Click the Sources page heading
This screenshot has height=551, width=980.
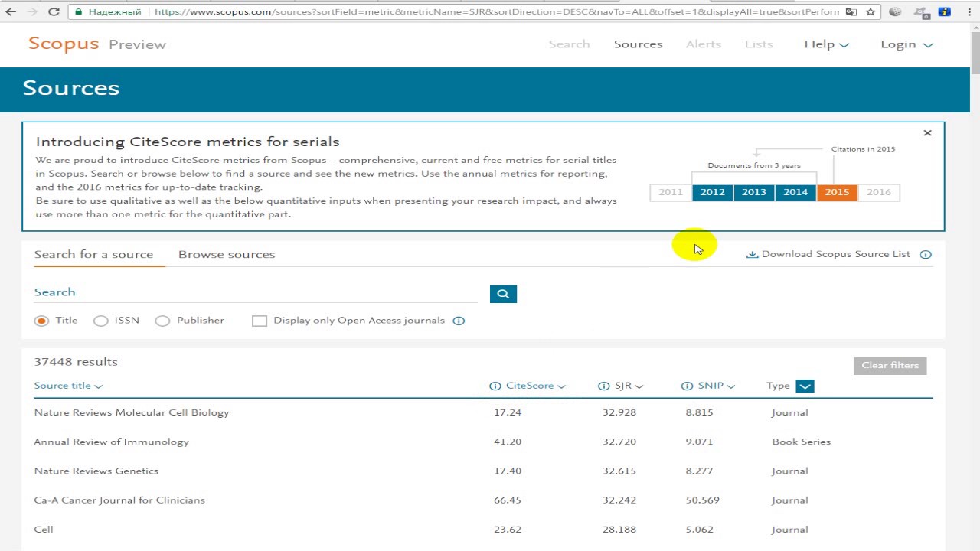pyautogui.click(x=71, y=88)
